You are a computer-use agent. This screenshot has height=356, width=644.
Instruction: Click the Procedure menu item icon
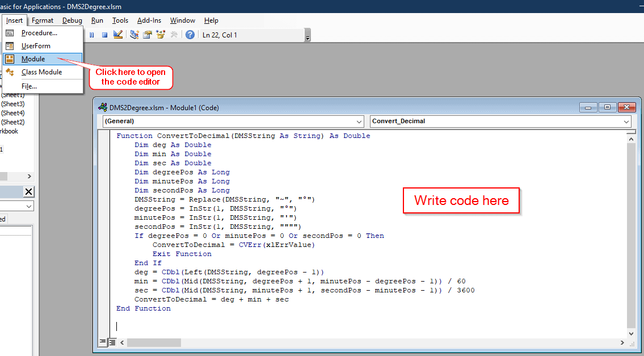(x=10, y=33)
